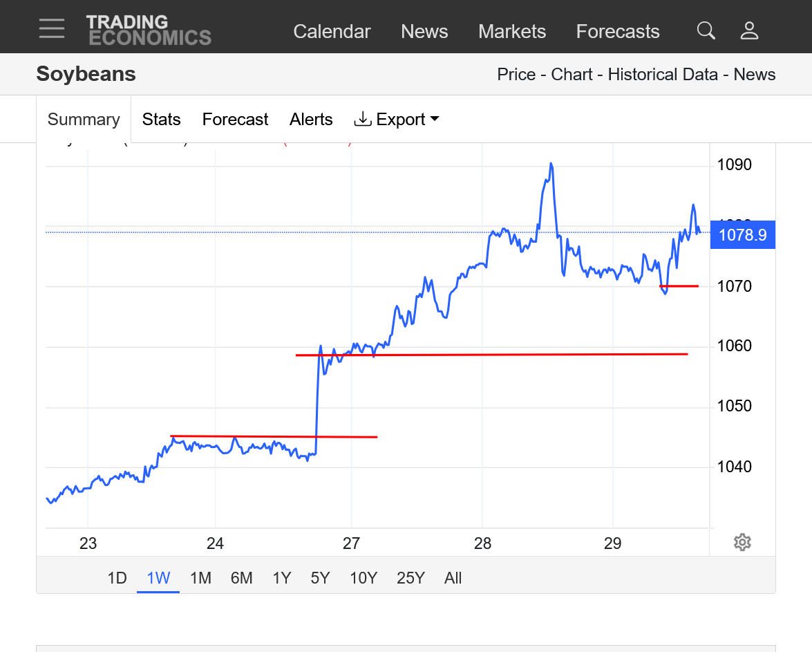812x652 pixels.
Task: Select the 1D time range
Action: 117,578
